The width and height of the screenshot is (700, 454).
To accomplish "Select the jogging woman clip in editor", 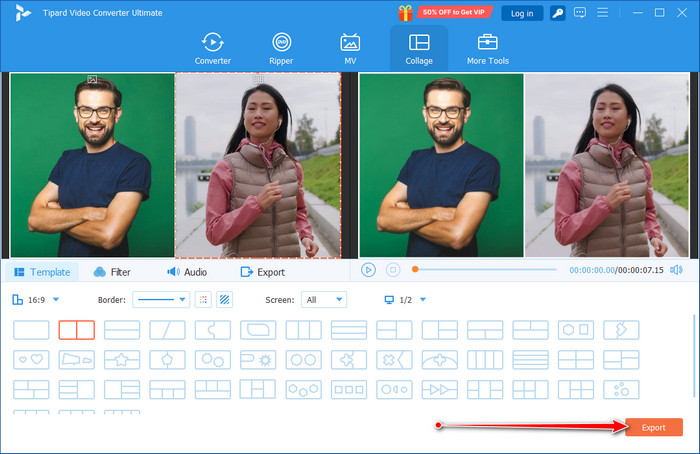I will pos(258,165).
